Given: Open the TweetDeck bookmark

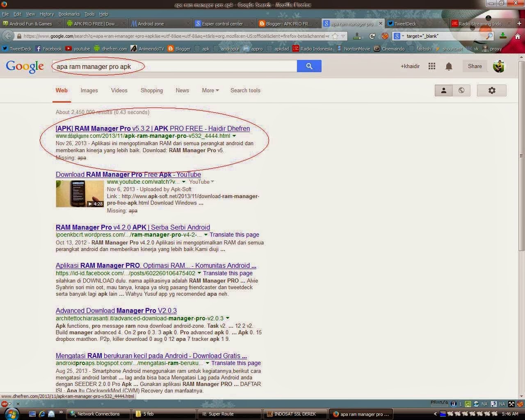Looking at the screenshot, I should (x=17, y=49).
